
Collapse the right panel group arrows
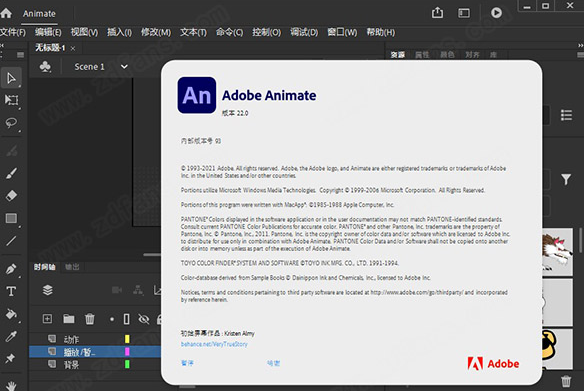(x=581, y=45)
